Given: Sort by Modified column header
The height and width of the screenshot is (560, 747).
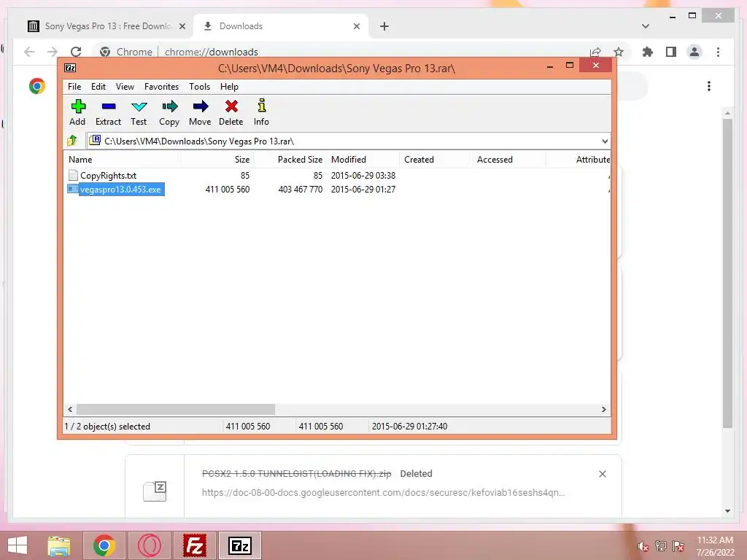Looking at the screenshot, I should click(363, 160).
